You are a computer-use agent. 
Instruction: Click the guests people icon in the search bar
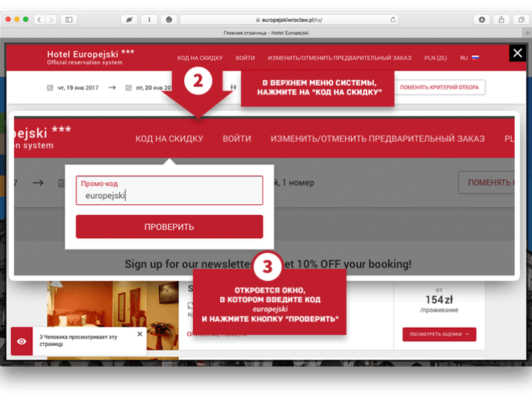pyautogui.click(x=233, y=88)
